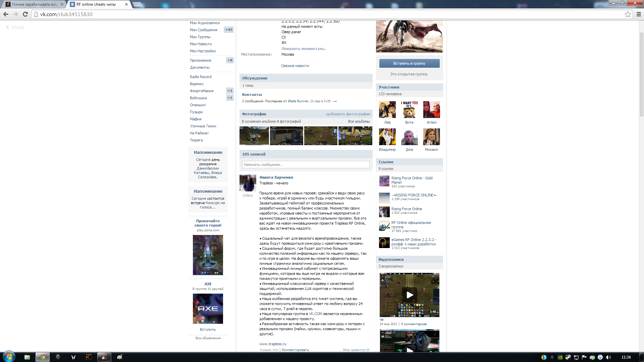The image size is (644, 362).
Task: Reload the page with refresh icon
Action: point(25,14)
